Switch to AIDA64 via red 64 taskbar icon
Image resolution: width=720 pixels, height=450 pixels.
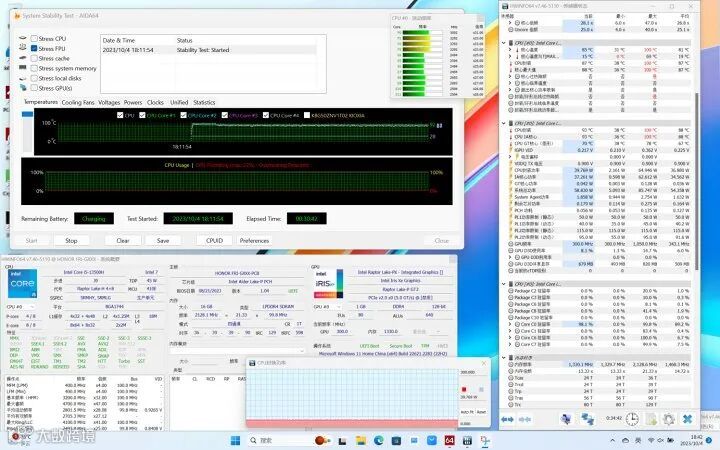[x=450, y=441]
